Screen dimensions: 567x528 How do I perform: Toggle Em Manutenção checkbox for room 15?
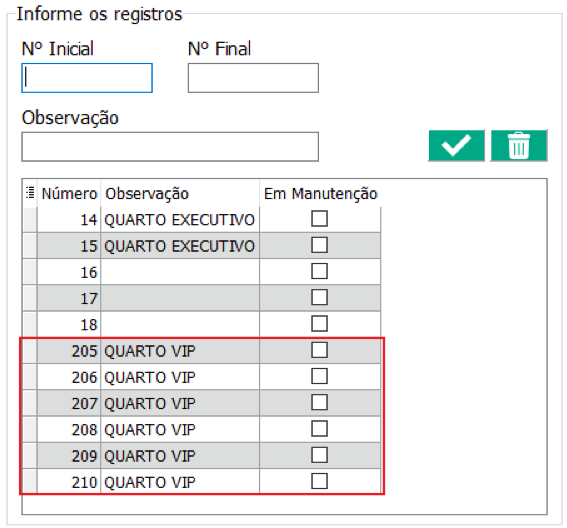point(319,245)
